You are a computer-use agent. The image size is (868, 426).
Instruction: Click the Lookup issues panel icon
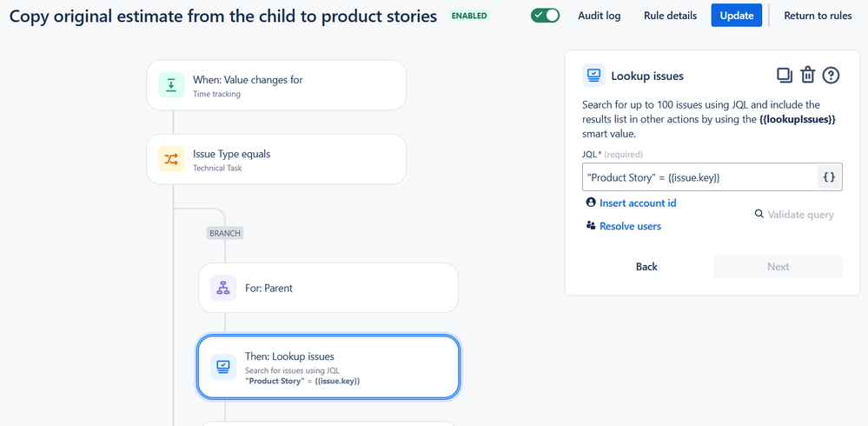click(593, 76)
